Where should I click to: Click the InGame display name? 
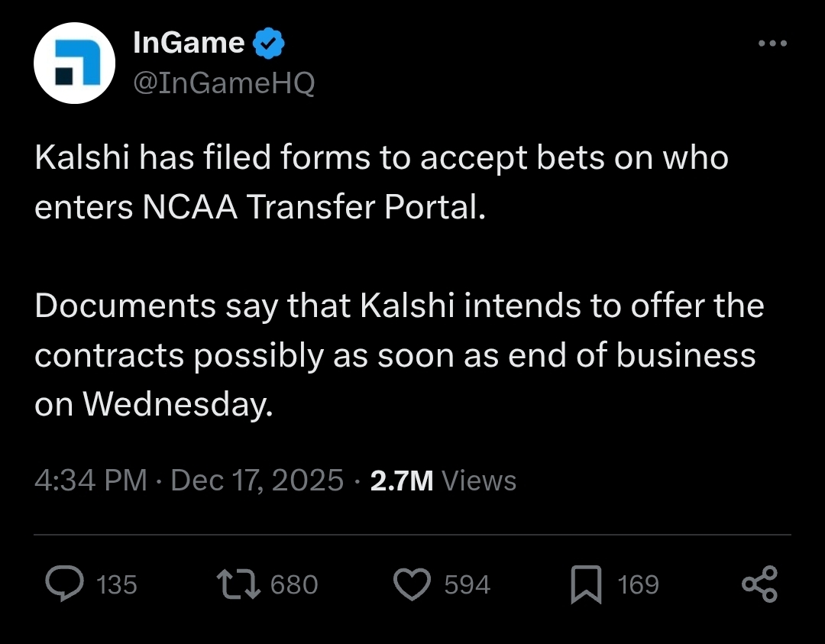[188, 43]
